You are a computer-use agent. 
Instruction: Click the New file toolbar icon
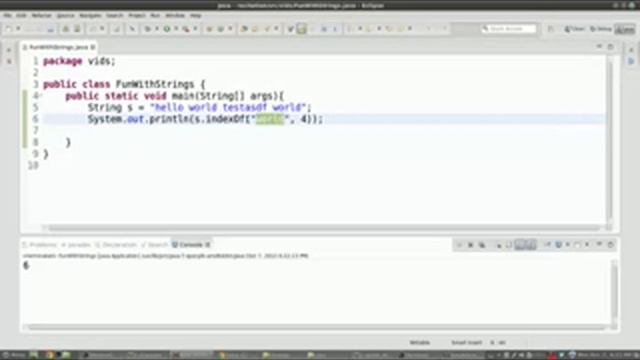pos(9,29)
